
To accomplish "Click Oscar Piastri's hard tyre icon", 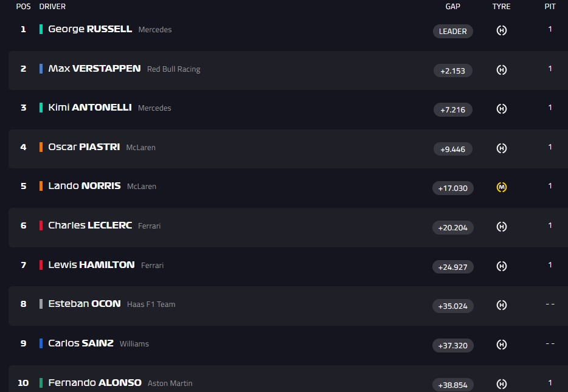I will click(x=502, y=148).
